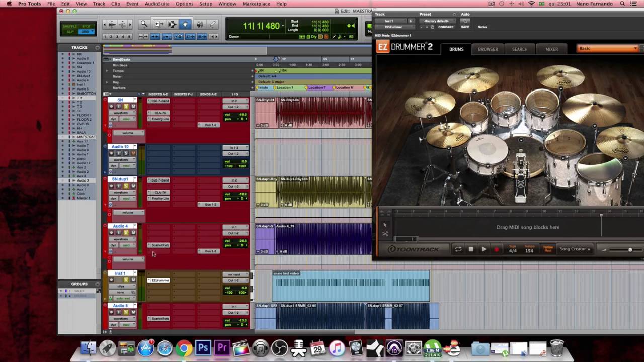Select the Selector waveform tool

172,24
